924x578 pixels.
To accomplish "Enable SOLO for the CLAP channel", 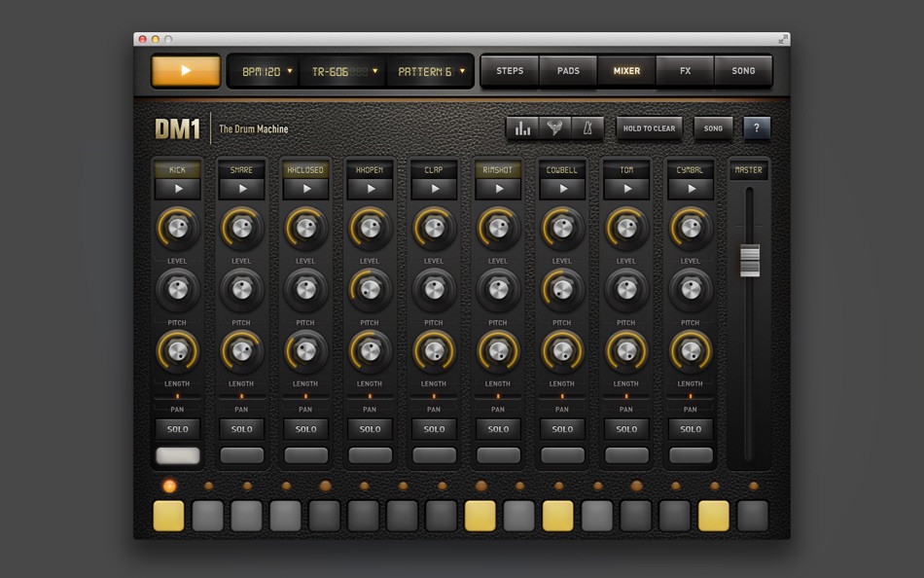I will coord(434,428).
